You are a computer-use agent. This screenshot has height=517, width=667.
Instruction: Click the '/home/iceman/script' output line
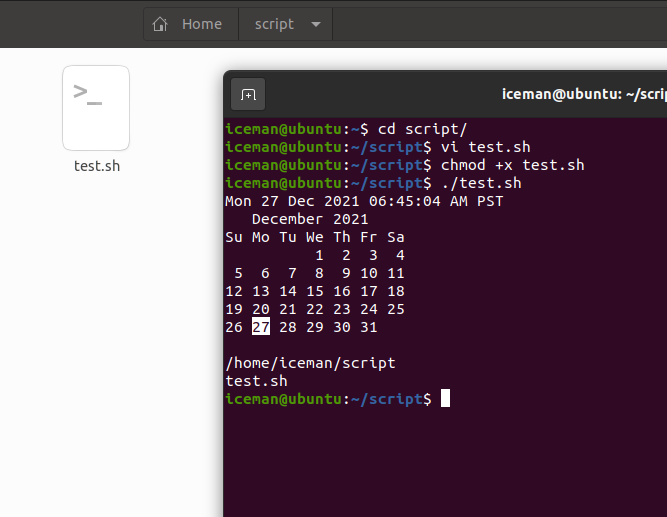click(x=311, y=363)
